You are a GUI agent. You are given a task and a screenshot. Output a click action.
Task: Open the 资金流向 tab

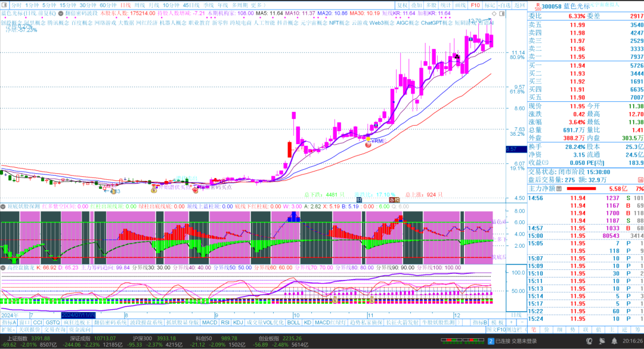tap(80, 330)
